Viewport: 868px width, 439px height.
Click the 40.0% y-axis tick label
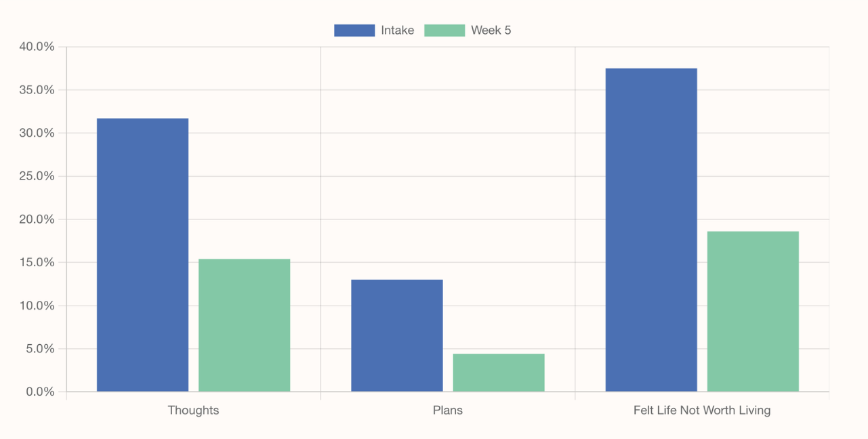click(37, 47)
